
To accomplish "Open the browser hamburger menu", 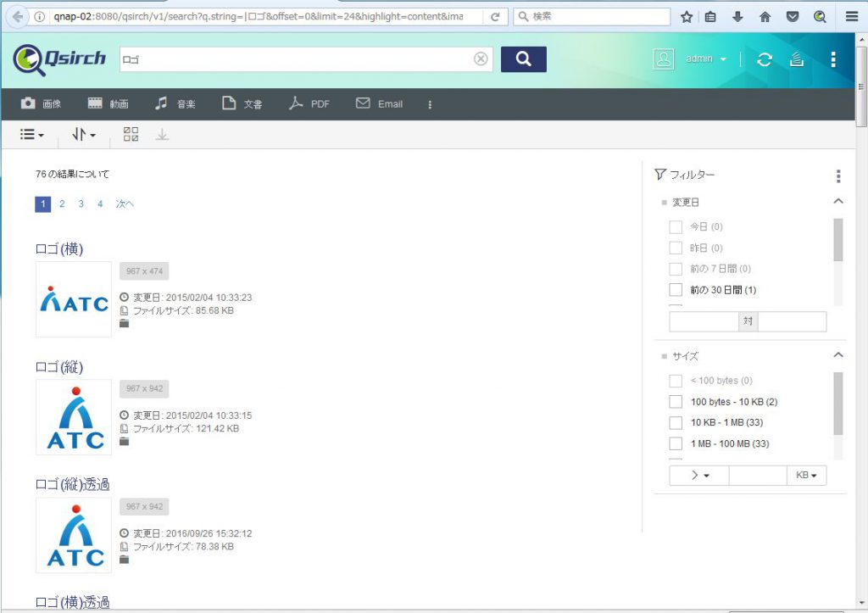I will tap(852, 17).
